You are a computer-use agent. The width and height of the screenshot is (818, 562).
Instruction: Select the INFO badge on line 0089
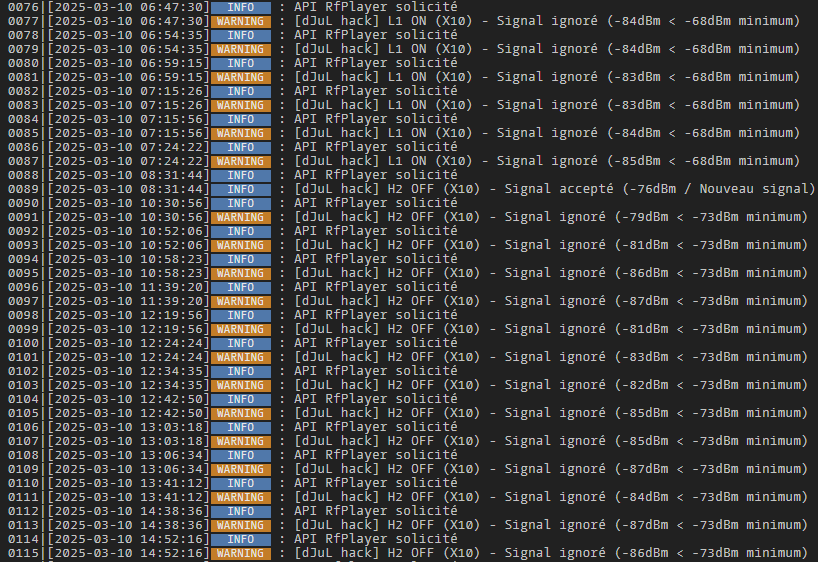[240, 189]
